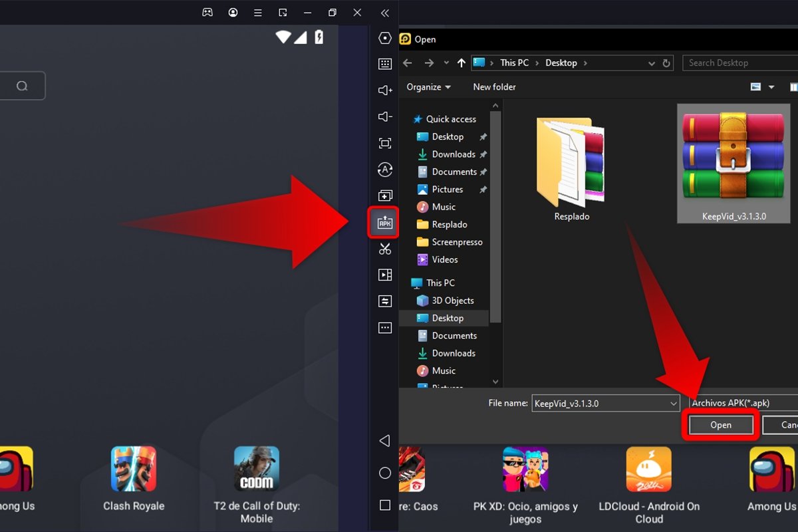Go up one folder level in dialog
798x532 pixels.
tap(462, 63)
